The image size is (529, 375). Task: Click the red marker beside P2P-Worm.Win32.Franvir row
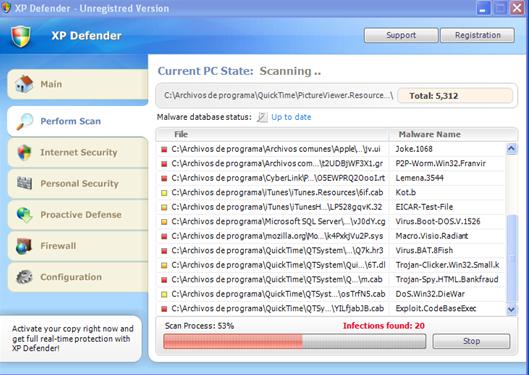tap(164, 164)
